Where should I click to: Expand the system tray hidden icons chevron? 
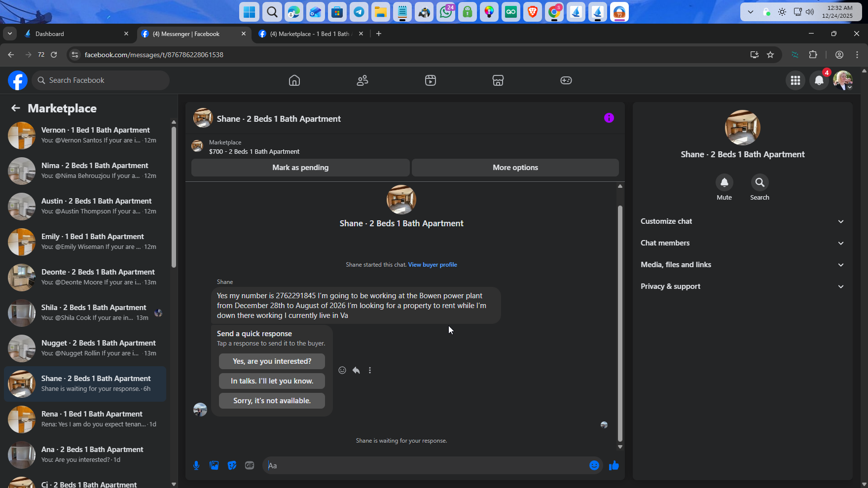coord(751,12)
